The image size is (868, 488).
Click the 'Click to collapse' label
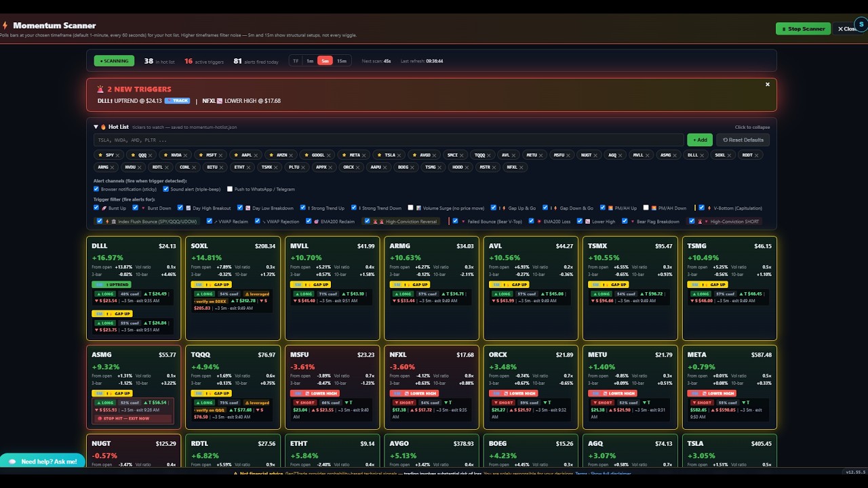click(752, 127)
